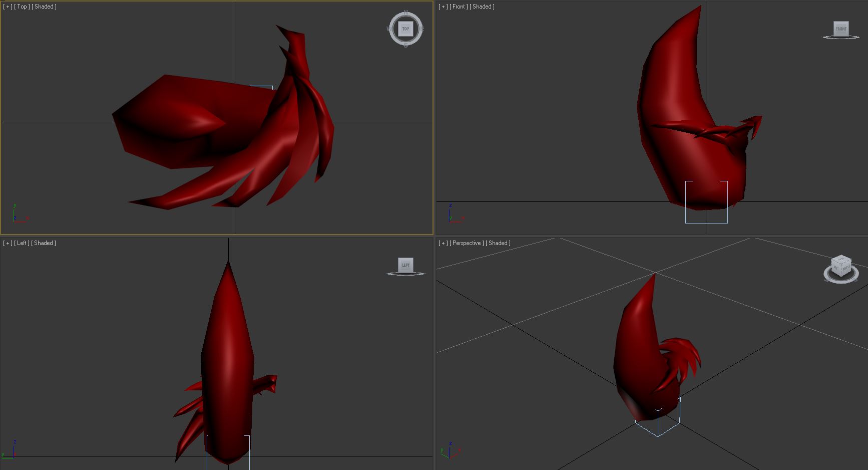The image size is (868, 470).
Task: Select the red model in Left viewport
Action: point(228,361)
